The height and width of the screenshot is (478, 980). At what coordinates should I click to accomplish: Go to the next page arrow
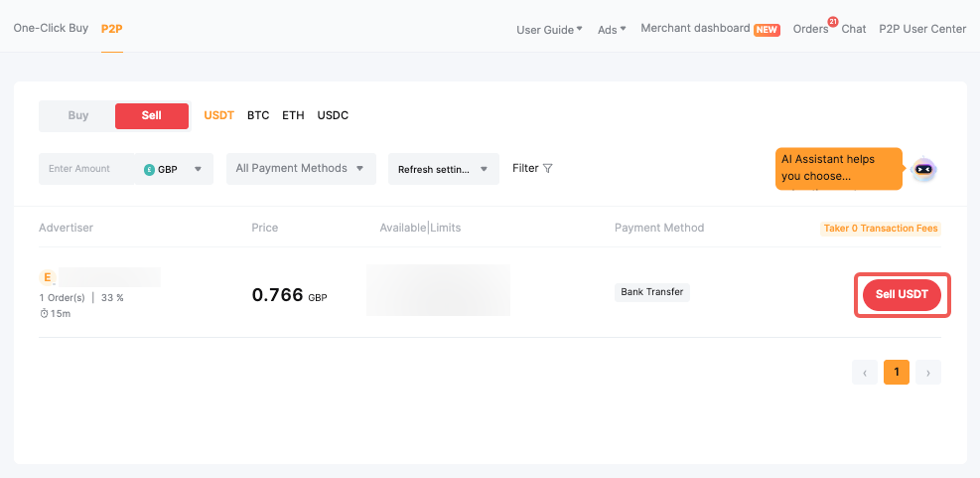(928, 373)
